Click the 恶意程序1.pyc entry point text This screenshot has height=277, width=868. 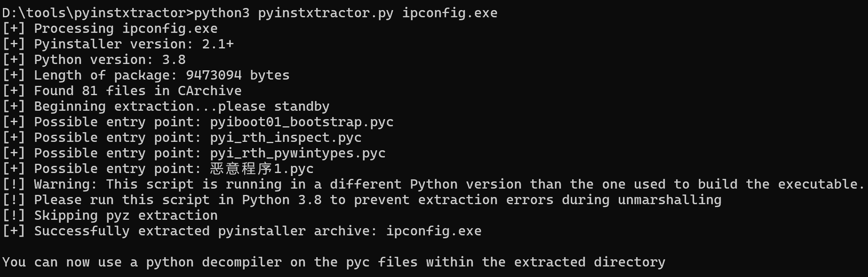click(x=262, y=169)
